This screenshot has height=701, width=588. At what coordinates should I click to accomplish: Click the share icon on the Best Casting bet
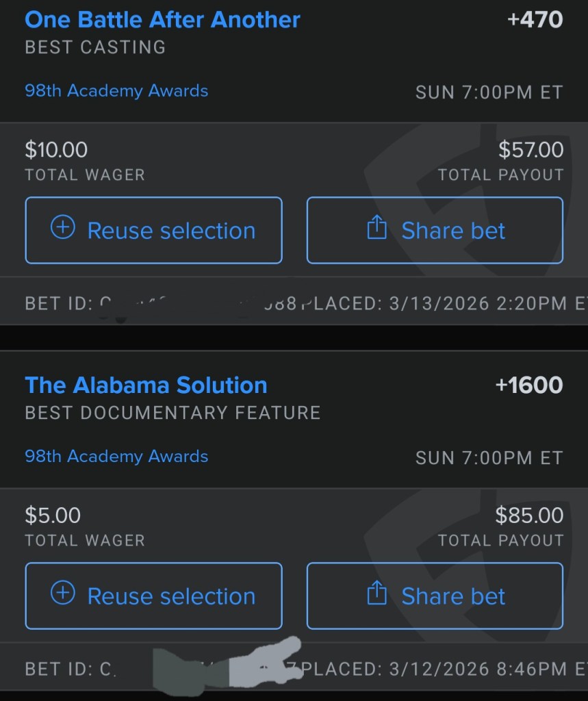(377, 229)
